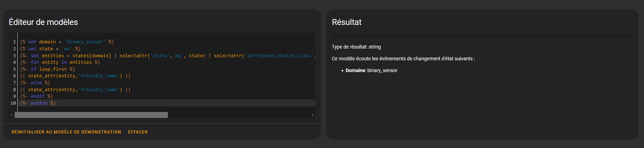
Task: Place cursor in 'binary_sensor' on line 1
Action: [85, 42]
